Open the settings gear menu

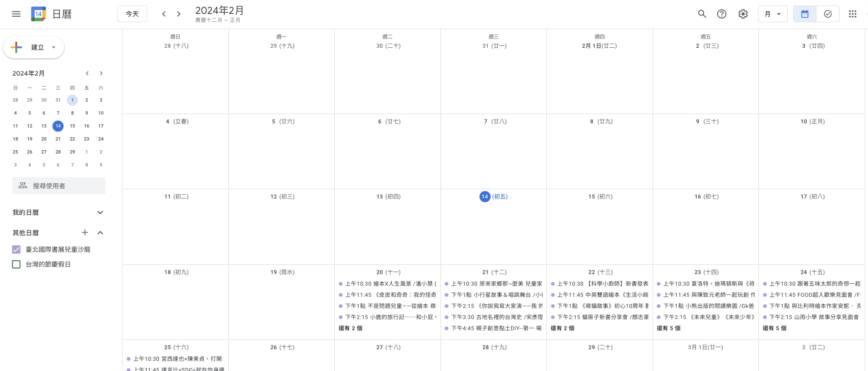tap(743, 14)
